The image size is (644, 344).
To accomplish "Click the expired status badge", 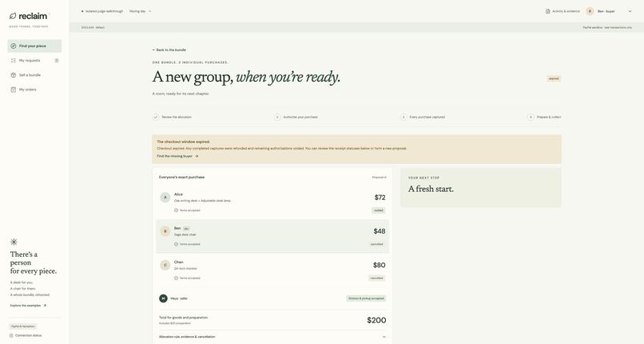I will click(554, 78).
